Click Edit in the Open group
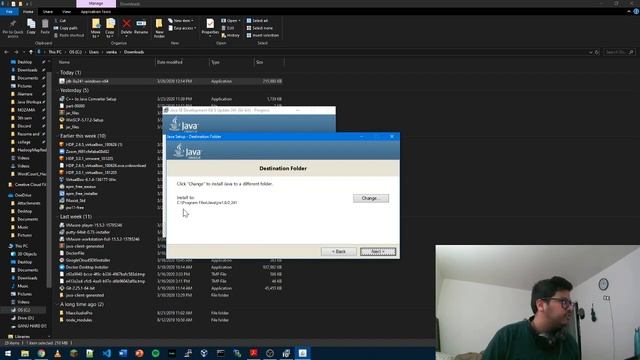This screenshot has width=640, height=360. coord(228,28)
